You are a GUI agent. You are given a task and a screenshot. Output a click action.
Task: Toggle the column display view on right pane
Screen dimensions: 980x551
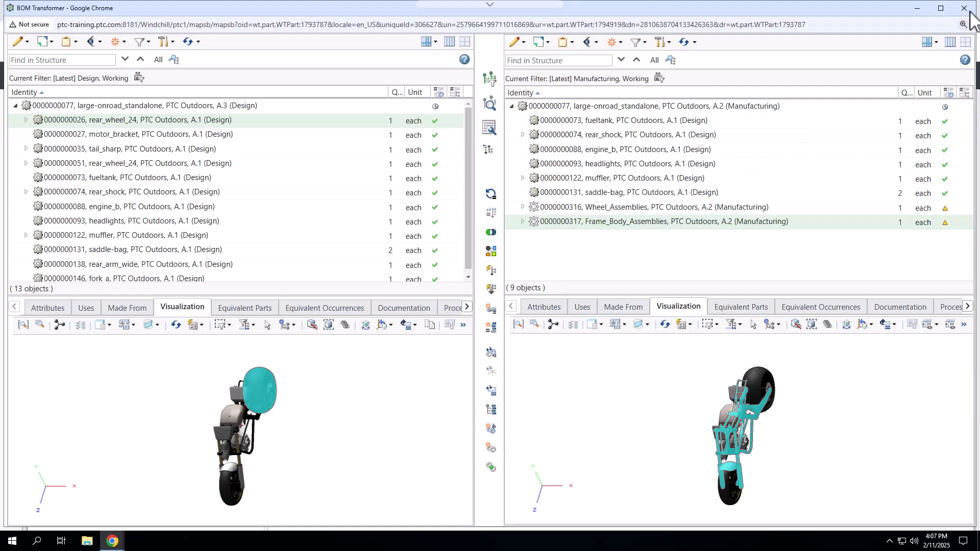(950, 42)
